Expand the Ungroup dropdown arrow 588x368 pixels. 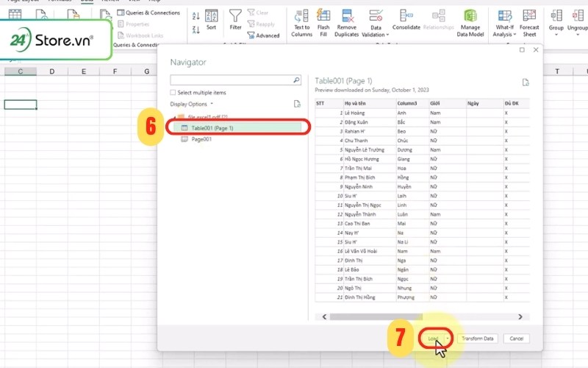pyautogui.click(x=578, y=35)
